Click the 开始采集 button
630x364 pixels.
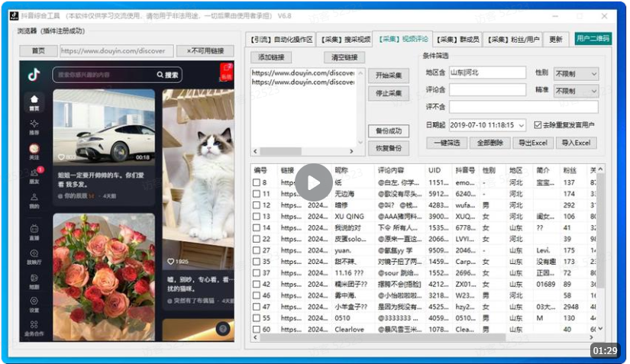point(389,76)
